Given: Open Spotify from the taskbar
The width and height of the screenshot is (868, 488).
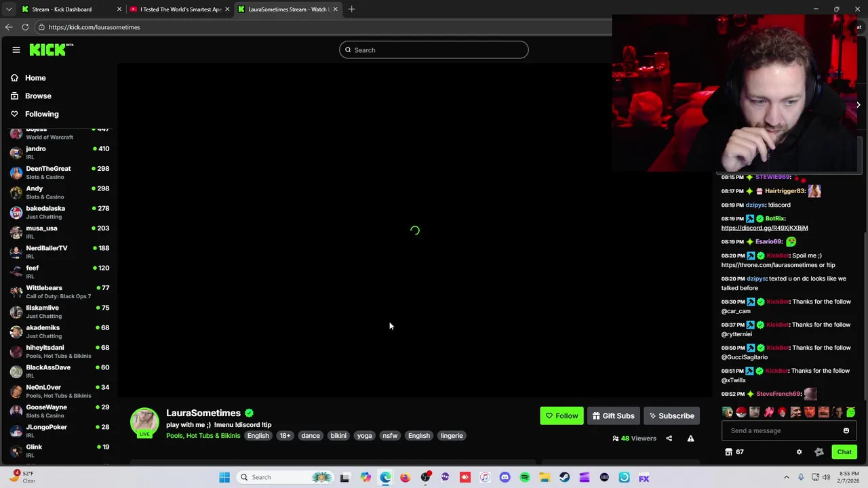Looking at the screenshot, I should (525, 477).
